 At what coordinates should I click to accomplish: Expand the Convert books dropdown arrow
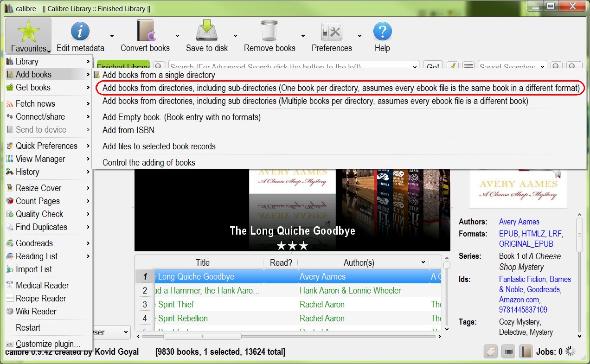coord(177,35)
